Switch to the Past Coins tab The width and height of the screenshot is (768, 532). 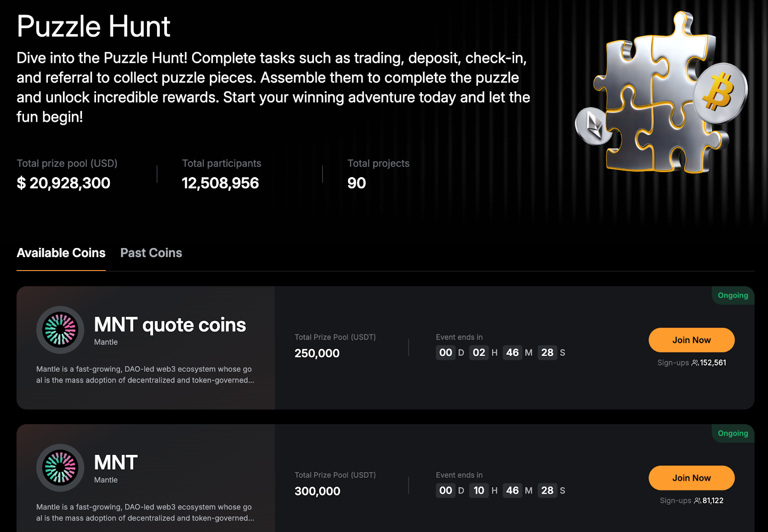tap(151, 253)
